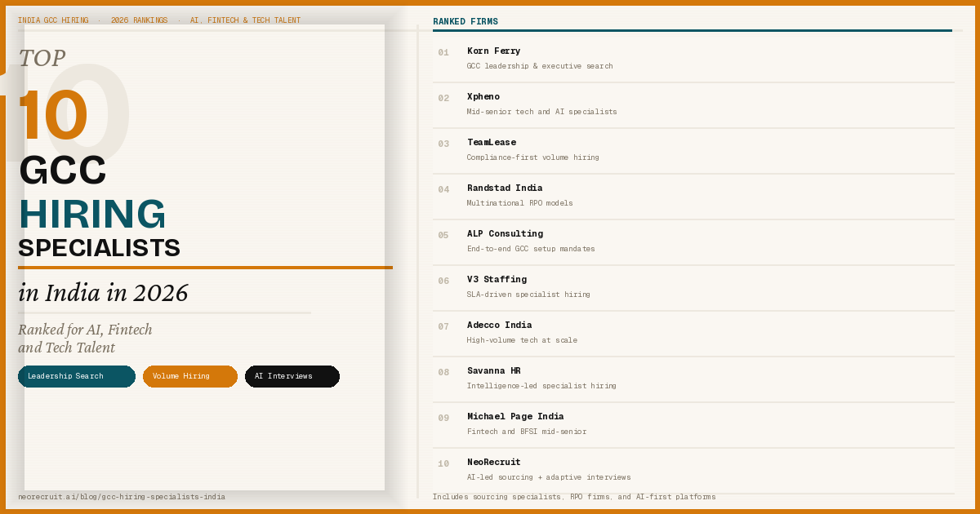Open the neorecruit.ai blog URL at bottom
Image resolution: width=980 pixels, height=514 pixels.
pyautogui.click(x=122, y=497)
